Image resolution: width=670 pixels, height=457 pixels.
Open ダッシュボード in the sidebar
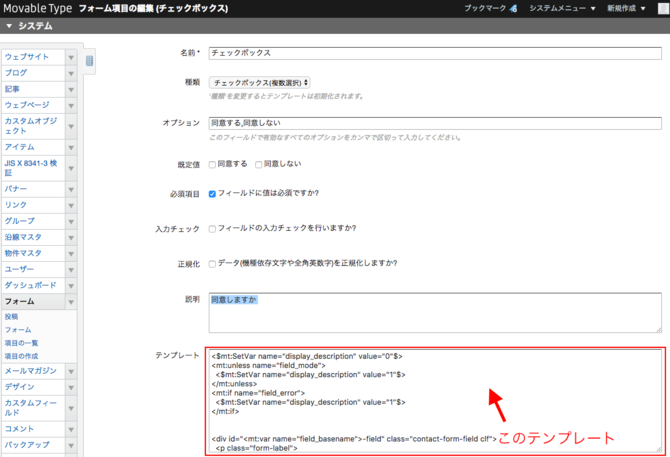point(30,285)
